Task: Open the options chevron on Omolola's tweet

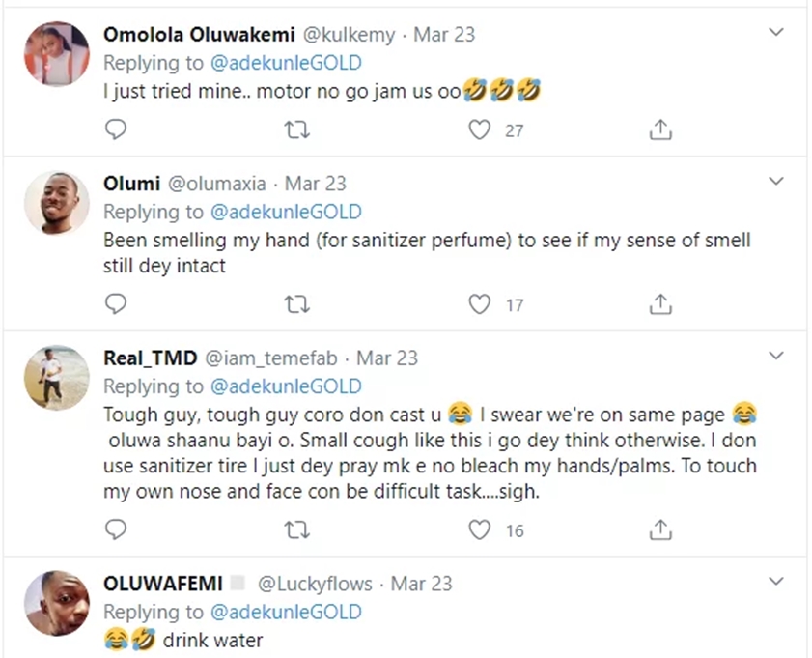Action: point(776,31)
